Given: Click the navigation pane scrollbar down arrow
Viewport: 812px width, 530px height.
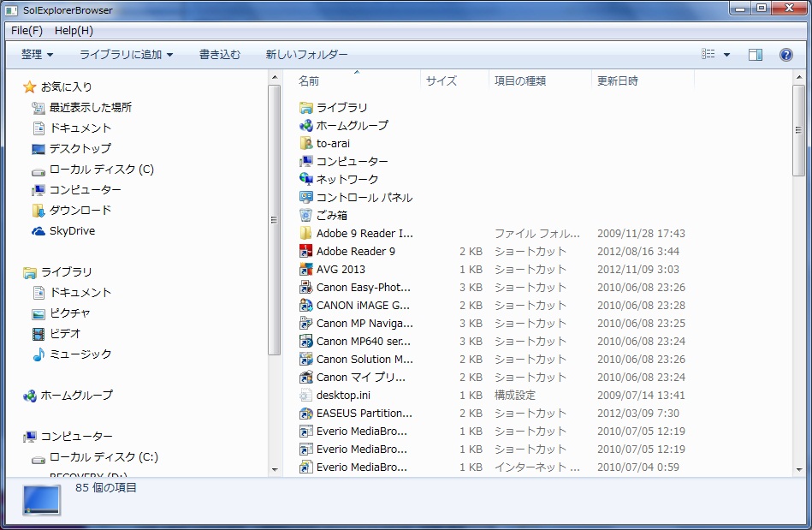Looking at the screenshot, I should click(275, 469).
